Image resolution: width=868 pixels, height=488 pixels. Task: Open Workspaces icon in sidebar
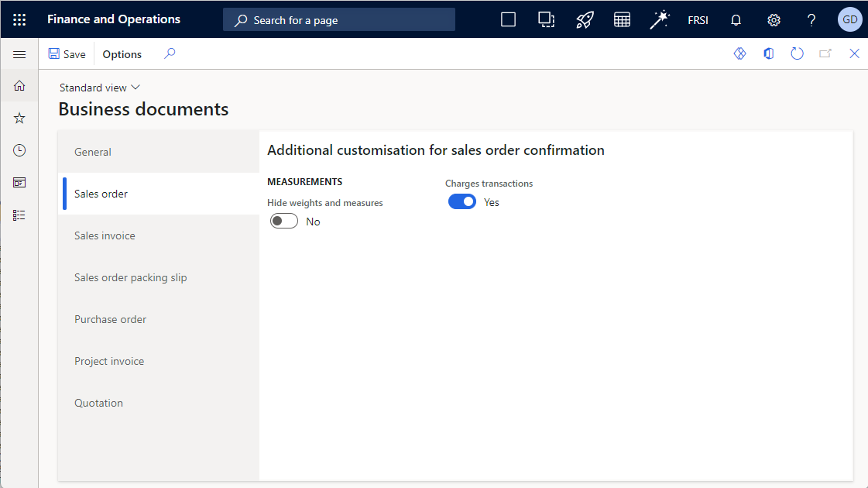19,183
